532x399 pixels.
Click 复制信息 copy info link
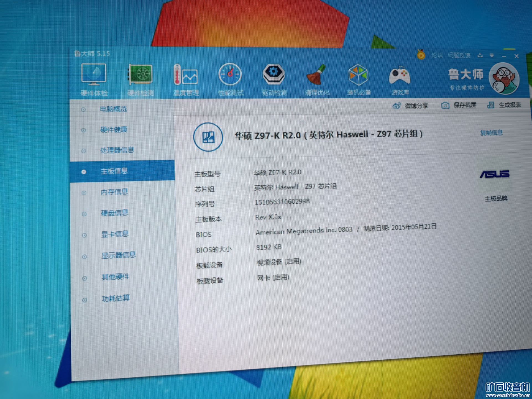491,133
